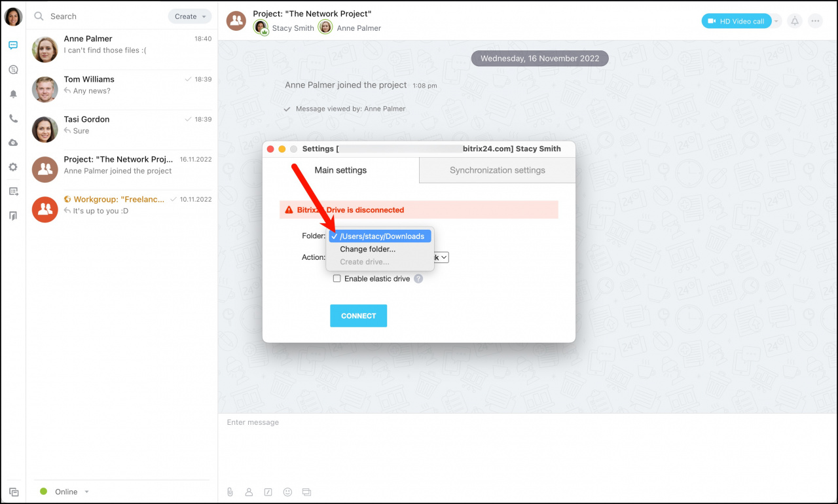
Task: Open the comments/discussions icon in left sidebar
Action: (x=13, y=69)
